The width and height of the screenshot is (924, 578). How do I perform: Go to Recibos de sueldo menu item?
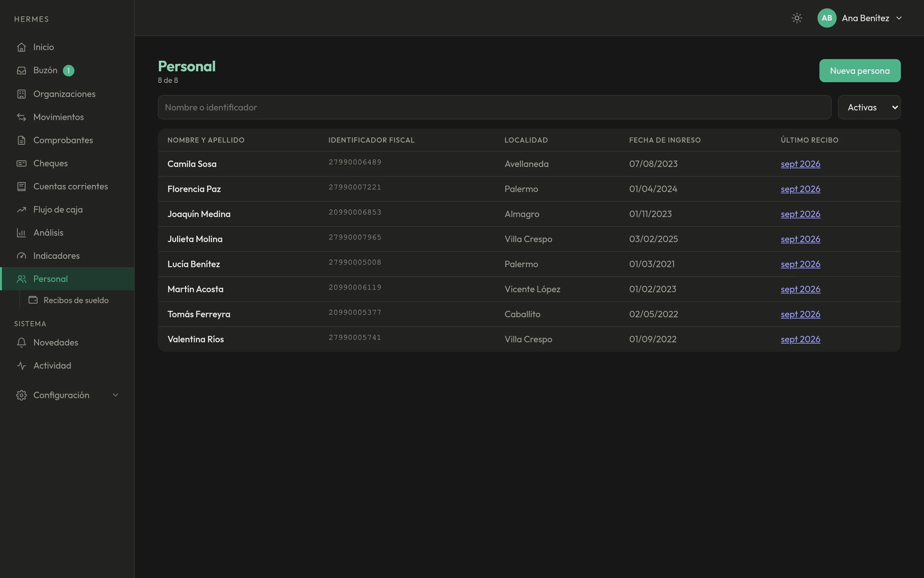(x=76, y=301)
